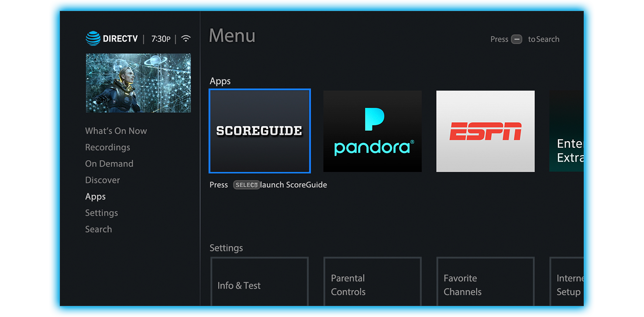Open Discover in the sidebar menu
The width and height of the screenshot is (644, 317).
103,180
